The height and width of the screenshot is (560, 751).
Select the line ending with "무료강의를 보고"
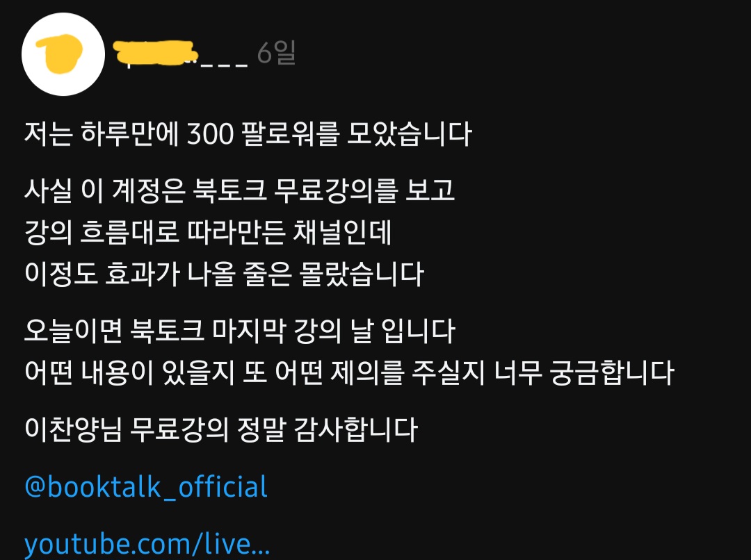point(239,190)
